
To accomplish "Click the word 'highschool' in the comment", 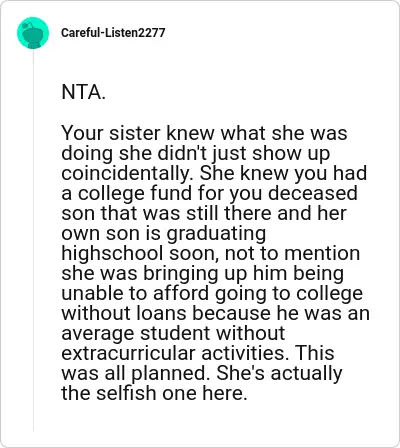I will coord(112,253).
